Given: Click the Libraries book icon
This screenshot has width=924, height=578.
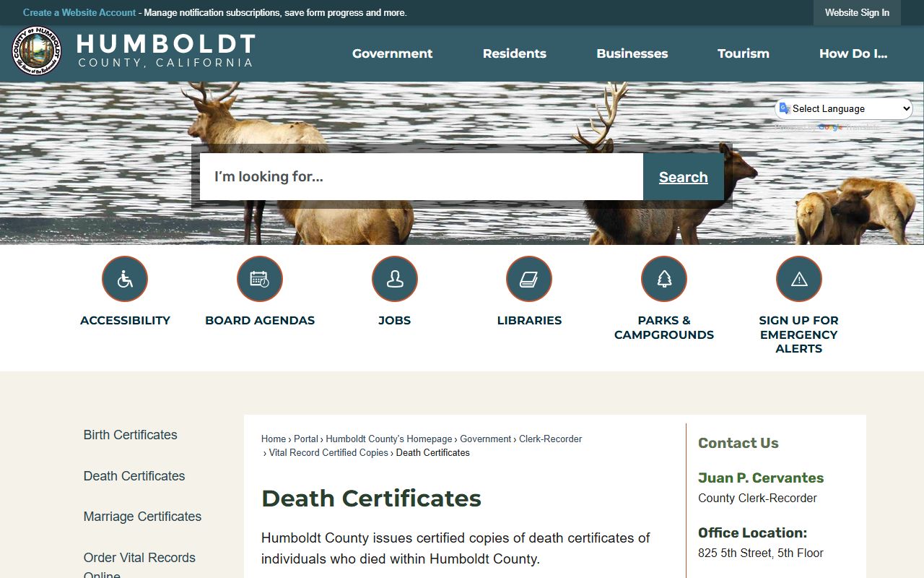Looking at the screenshot, I should click(529, 279).
